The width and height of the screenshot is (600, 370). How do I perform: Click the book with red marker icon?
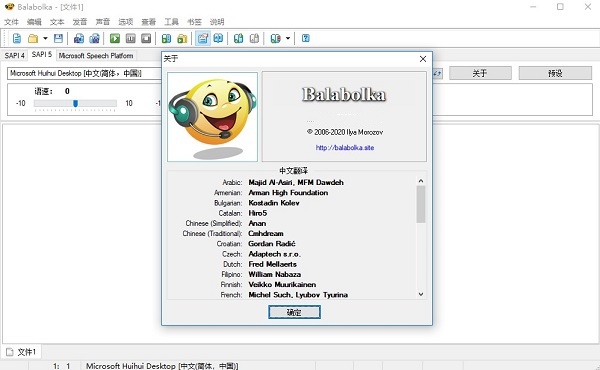click(x=276, y=38)
